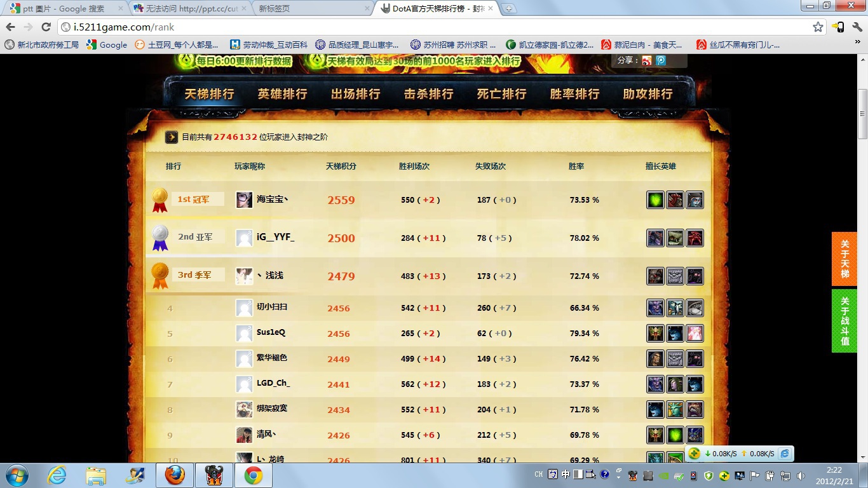Switch to the '无法访问 http://ppt.cc' tab
The width and height of the screenshot is (868, 488).
[x=189, y=9]
